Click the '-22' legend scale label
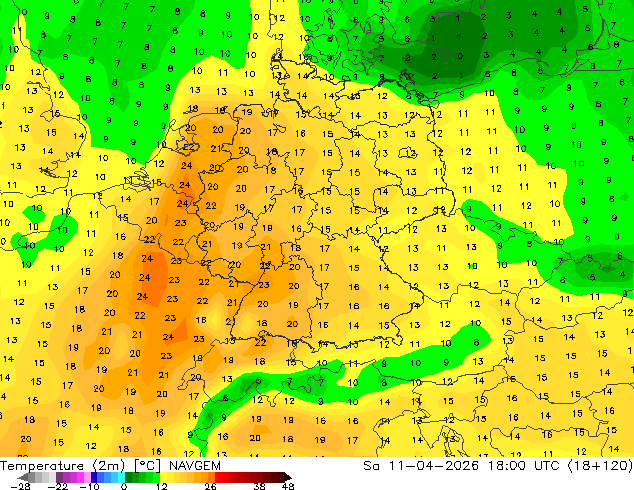The width and height of the screenshot is (634, 490). click(57, 486)
